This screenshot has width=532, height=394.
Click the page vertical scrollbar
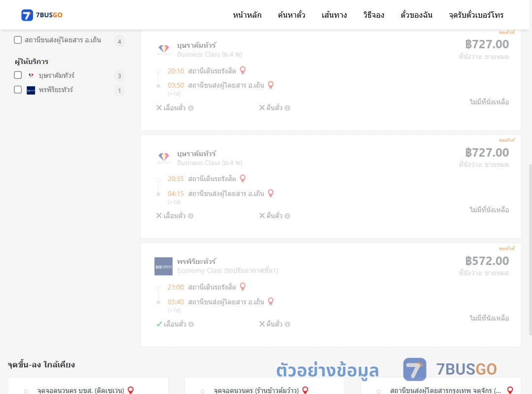pos(530,249)
